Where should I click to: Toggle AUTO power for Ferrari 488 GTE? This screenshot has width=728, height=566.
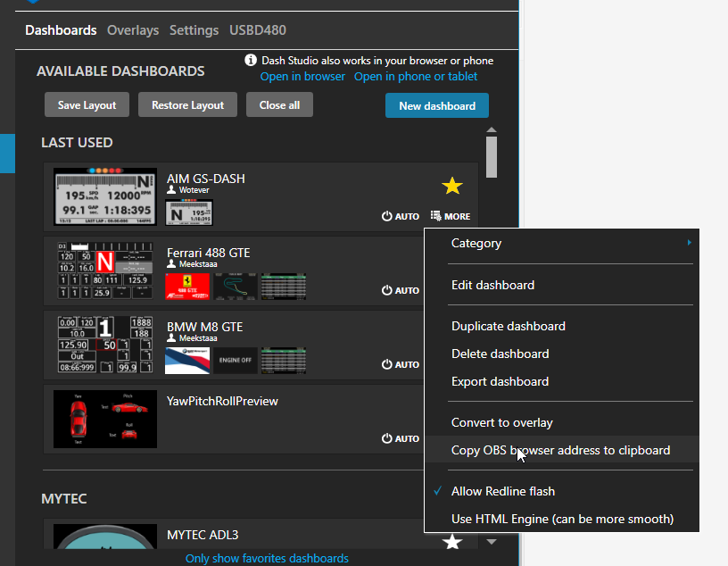point(401,290)
